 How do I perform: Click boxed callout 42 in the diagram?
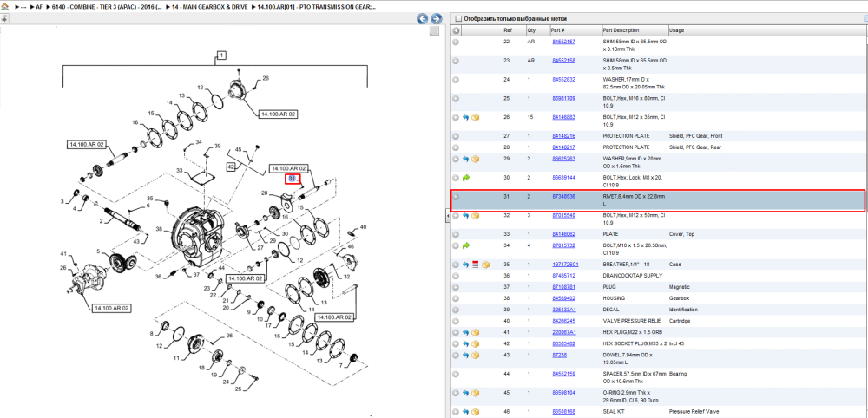pyautogui.click(x=232, y=167)
